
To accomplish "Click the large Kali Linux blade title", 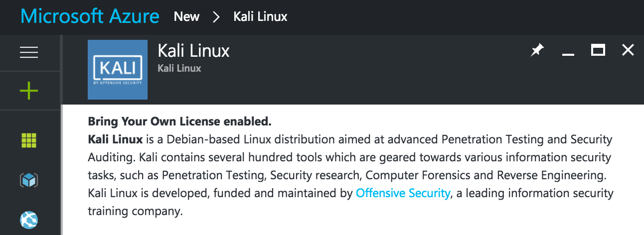I will click(193, 51).
